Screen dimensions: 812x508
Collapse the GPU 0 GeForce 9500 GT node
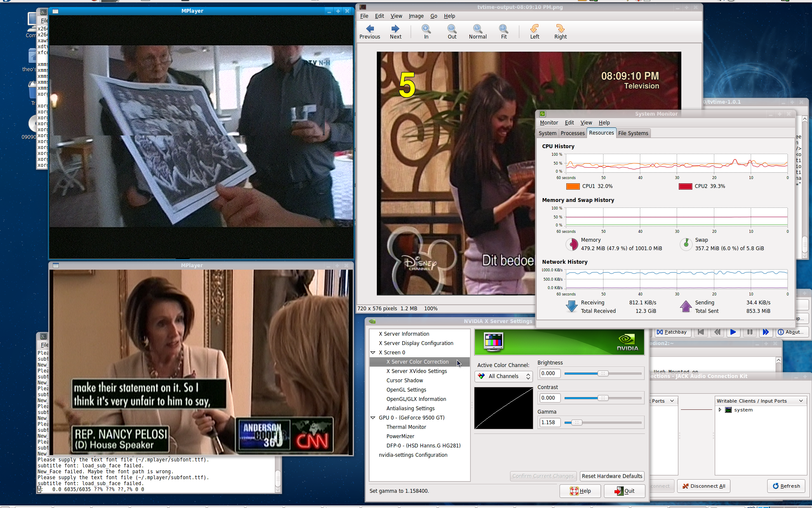pos(373,418)
